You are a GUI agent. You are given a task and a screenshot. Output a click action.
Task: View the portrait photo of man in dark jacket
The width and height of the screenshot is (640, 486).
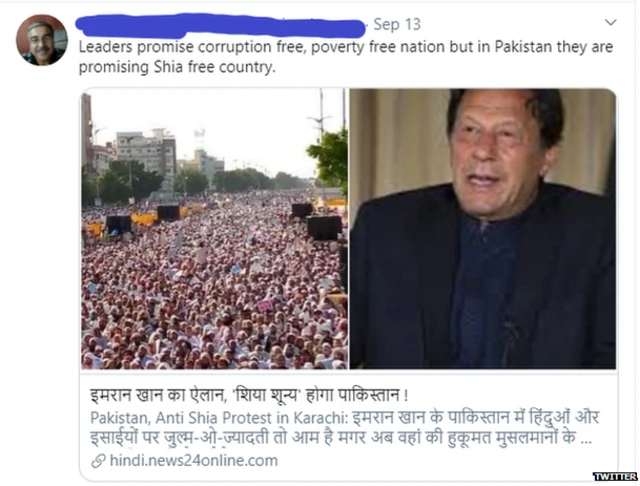(483, 229)
